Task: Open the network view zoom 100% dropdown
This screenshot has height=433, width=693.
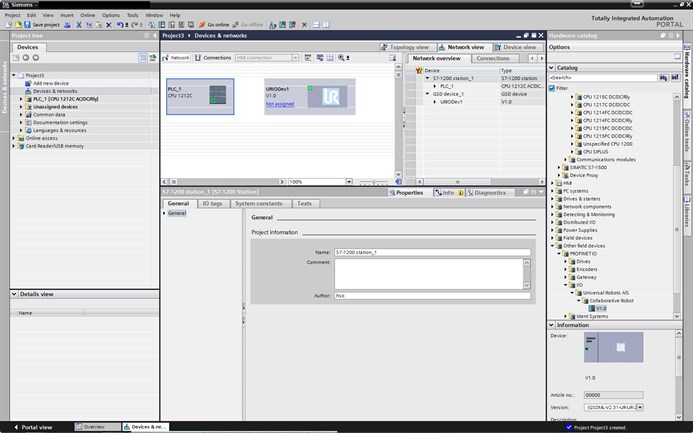Action: pyautogui.click(x=349, y=182)
